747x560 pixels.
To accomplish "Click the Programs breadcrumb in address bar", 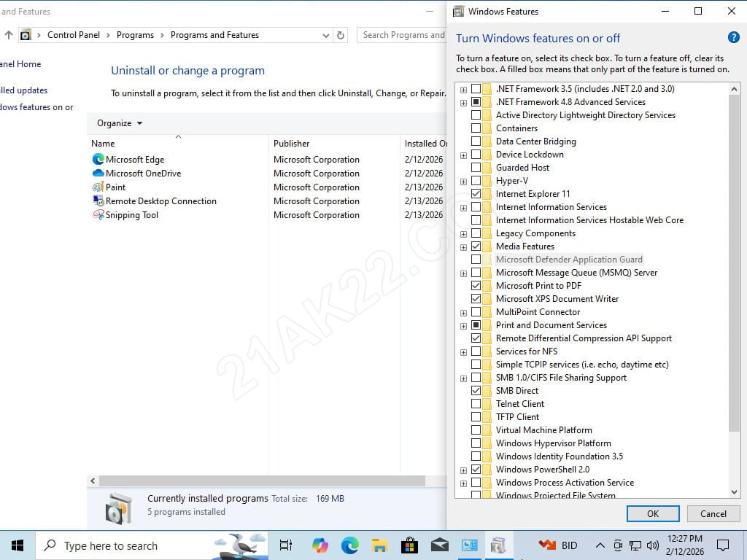I will (135, 35).
